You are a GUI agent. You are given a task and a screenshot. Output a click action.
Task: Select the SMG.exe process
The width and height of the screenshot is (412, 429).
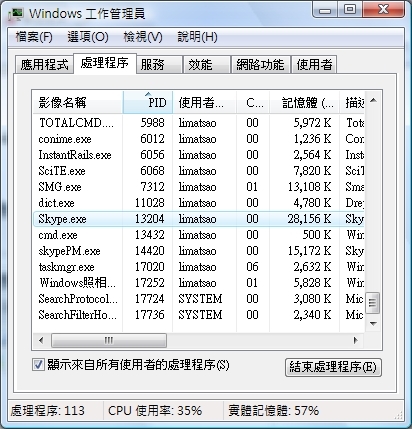click(199, 187)
